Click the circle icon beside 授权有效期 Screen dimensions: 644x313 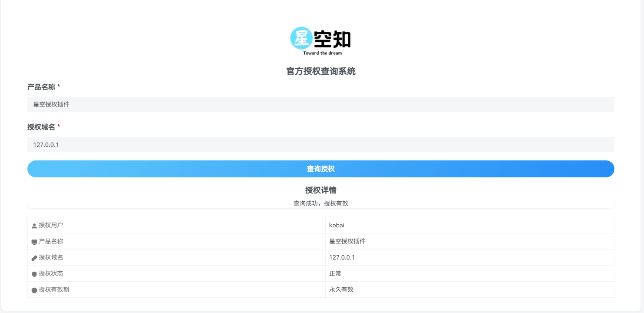[x=34, y=290]
